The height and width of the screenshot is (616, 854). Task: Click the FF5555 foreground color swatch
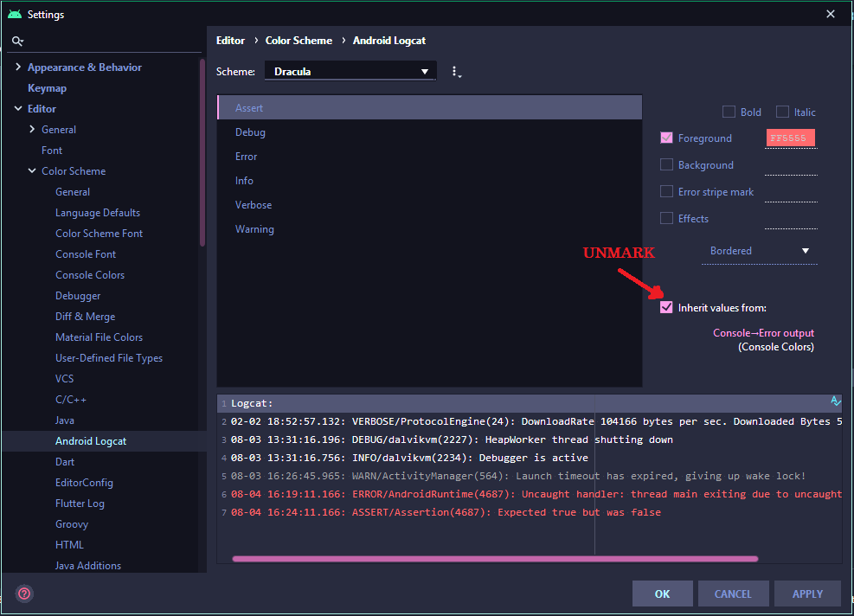coord(790,138)
